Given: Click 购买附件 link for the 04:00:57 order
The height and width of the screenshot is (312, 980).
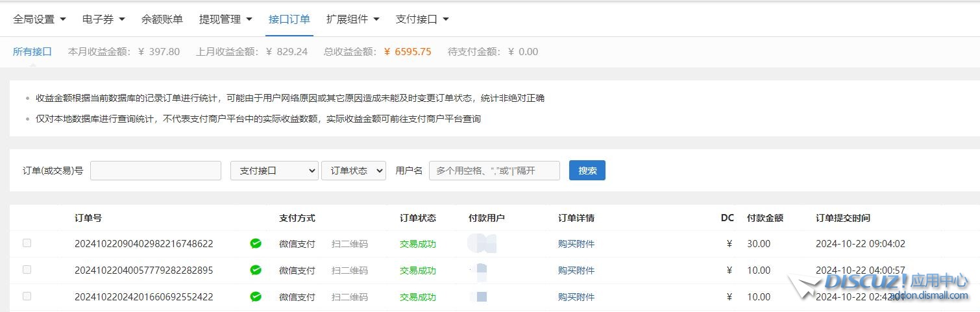Looking at the screenshot, I should coord(576,270).
